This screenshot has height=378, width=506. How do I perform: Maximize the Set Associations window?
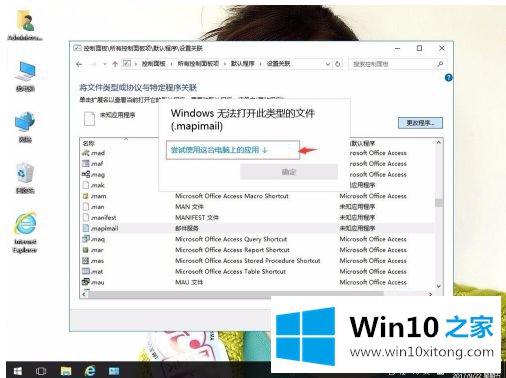[x=419, y=48]
